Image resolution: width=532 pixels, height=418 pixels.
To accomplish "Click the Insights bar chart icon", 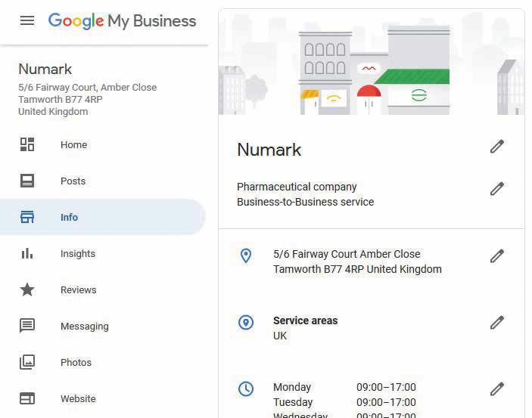I will (x=27, y=253).
